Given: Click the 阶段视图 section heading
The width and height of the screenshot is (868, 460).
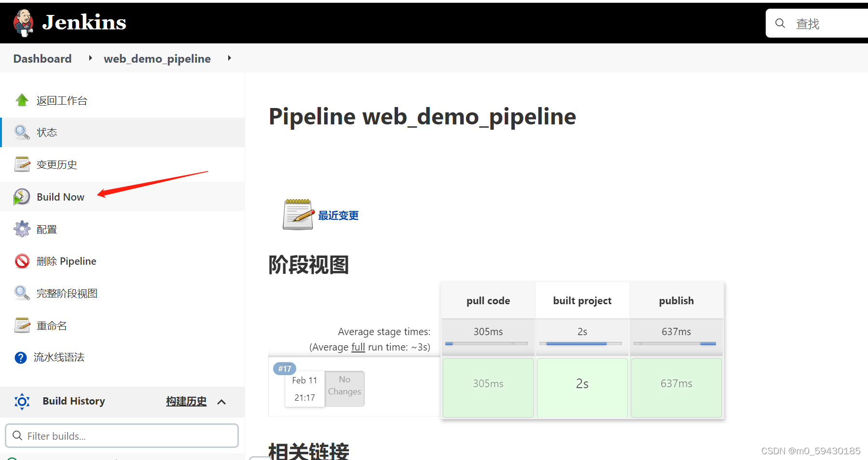Looking at the screenshot, I should [x=309, y=265].
